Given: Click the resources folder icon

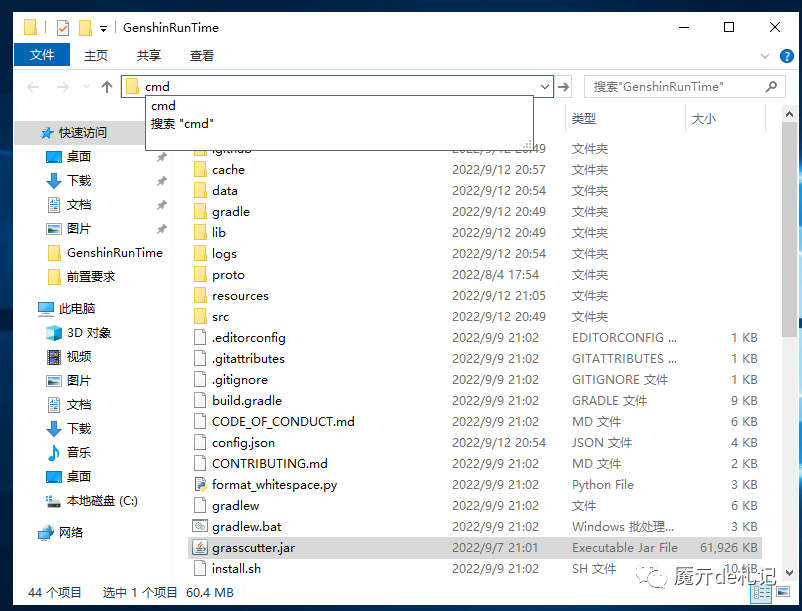Looking at the screenshot, I should 200,296.
